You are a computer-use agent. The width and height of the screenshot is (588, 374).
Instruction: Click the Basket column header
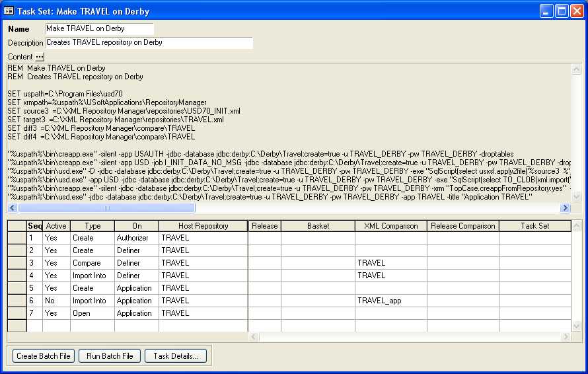pos(318,226)
